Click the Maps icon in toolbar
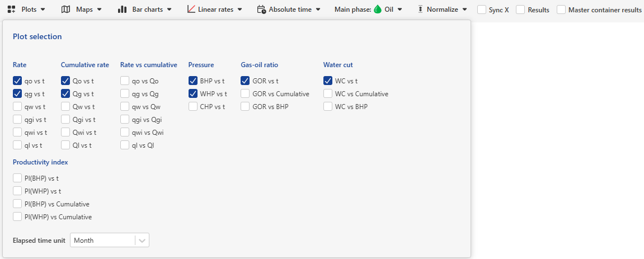 tap(66, 10)
